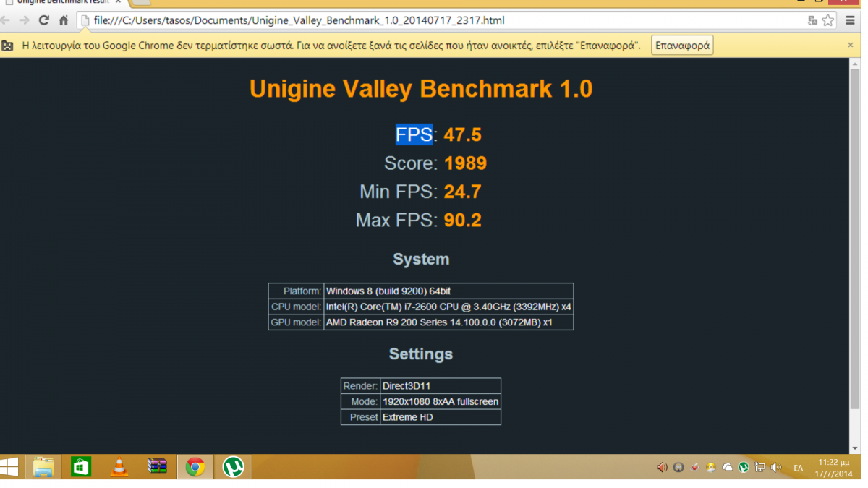This screenshot has height=488, width=868.
Task: Click the Min FPS: label
Action: (x=399, y=192)
